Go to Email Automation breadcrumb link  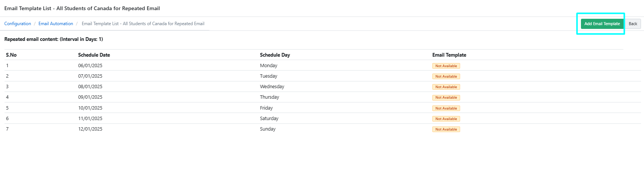(56, 24)
